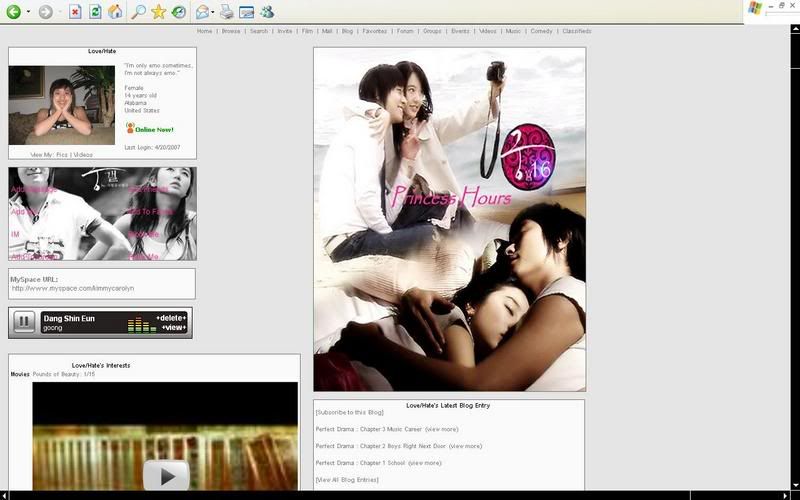Screen dimensions: 800x500
Task: Refresh the page with the Refresh icon
Action: click(95, 12)
